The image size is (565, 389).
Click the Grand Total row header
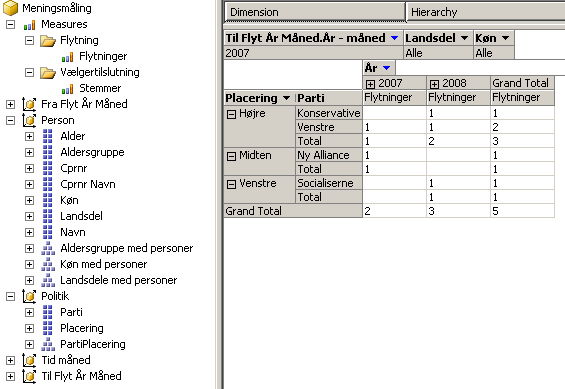(293, 211)
